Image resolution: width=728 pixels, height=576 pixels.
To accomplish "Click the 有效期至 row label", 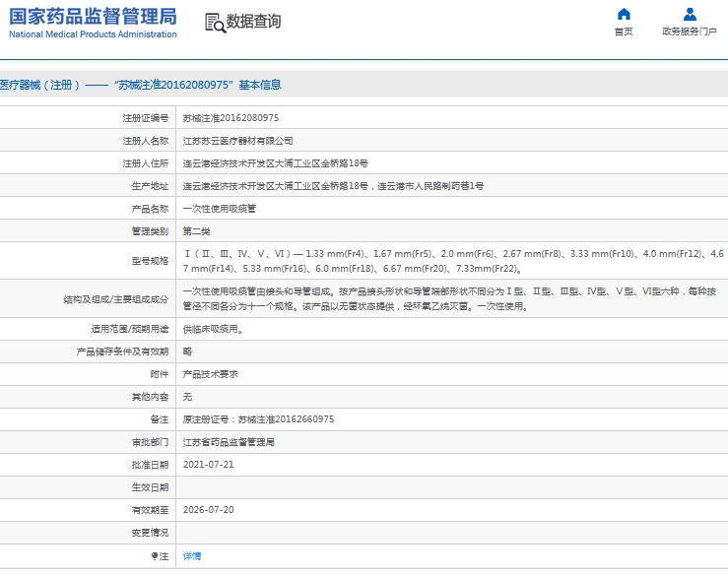I will [x=150, y=510].
